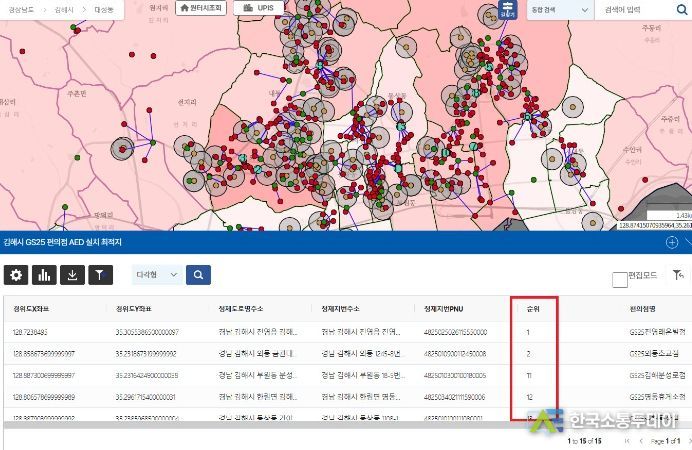This screenshot has height=450, width=692.
Task: Run the blue magnifier search button
Action: pos(198,275)
